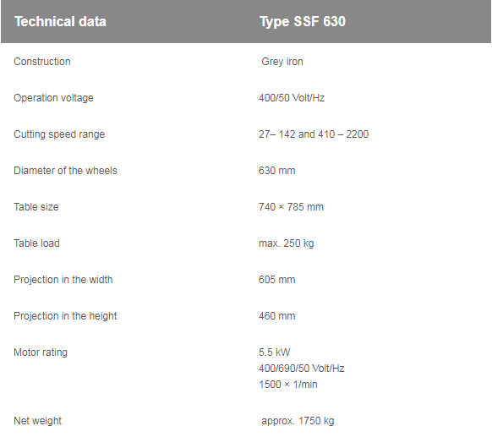The width and height of the screenshot is (492, 448).
Task: Select the Operation voltage label
Action: click(x=53, y=98)
